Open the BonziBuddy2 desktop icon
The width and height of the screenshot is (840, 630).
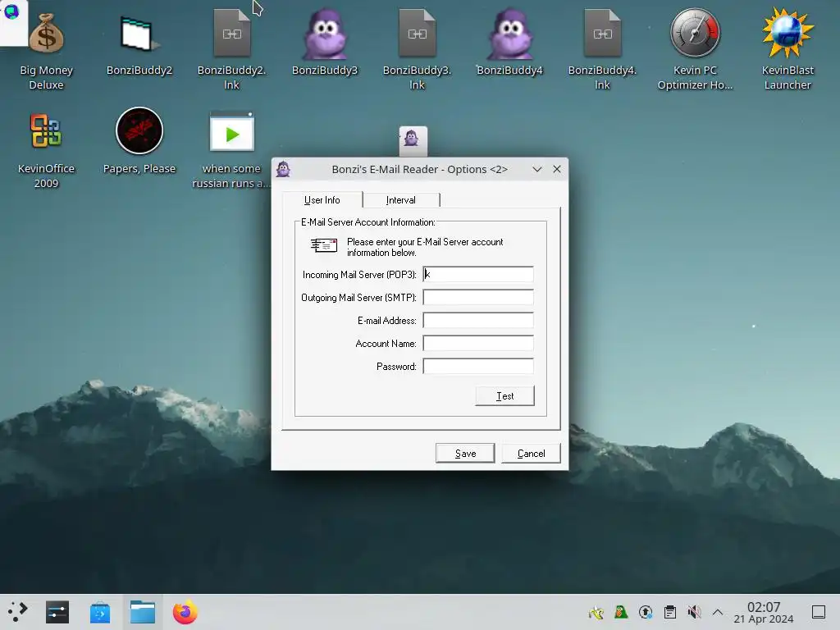139,34
